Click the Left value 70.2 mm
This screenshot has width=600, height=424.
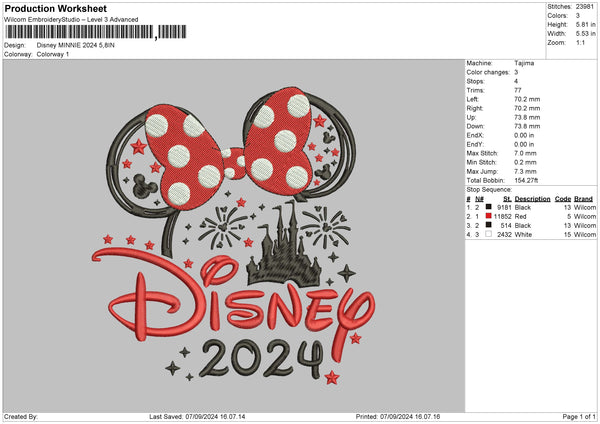click(527, 99)
